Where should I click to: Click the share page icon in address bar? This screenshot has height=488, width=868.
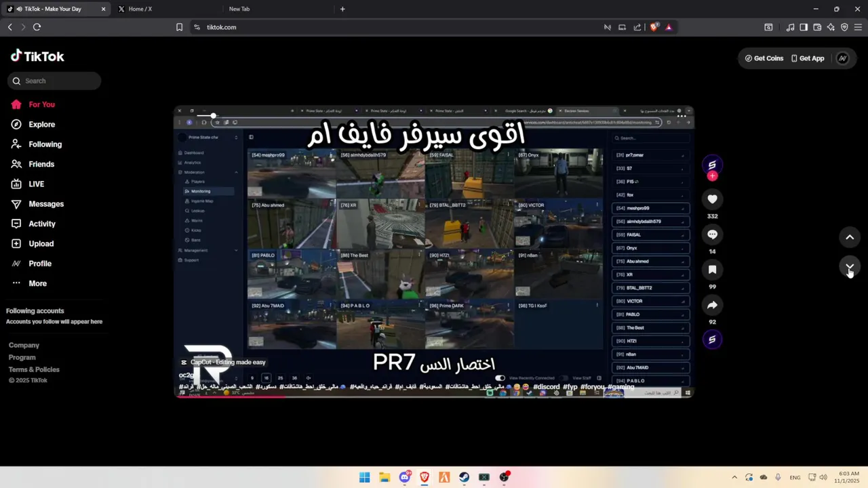[x=637, y=27]
